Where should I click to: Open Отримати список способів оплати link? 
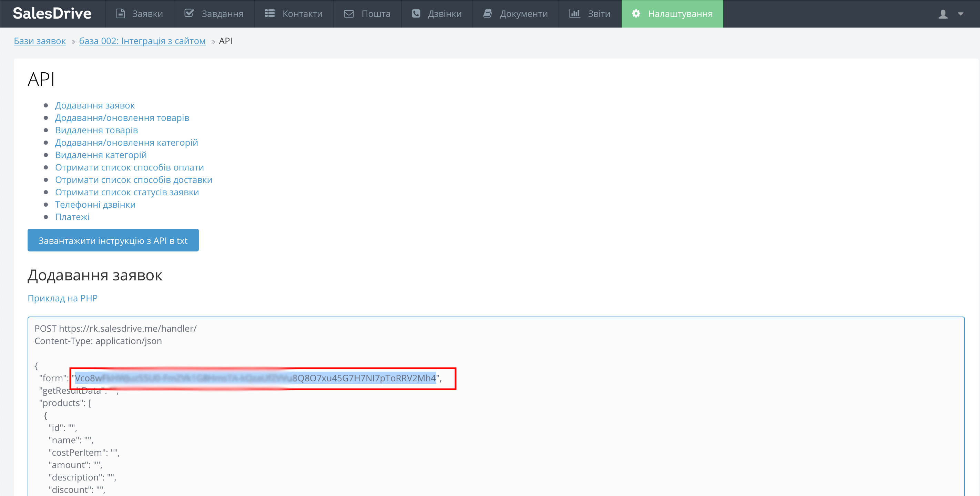(129, 167)
